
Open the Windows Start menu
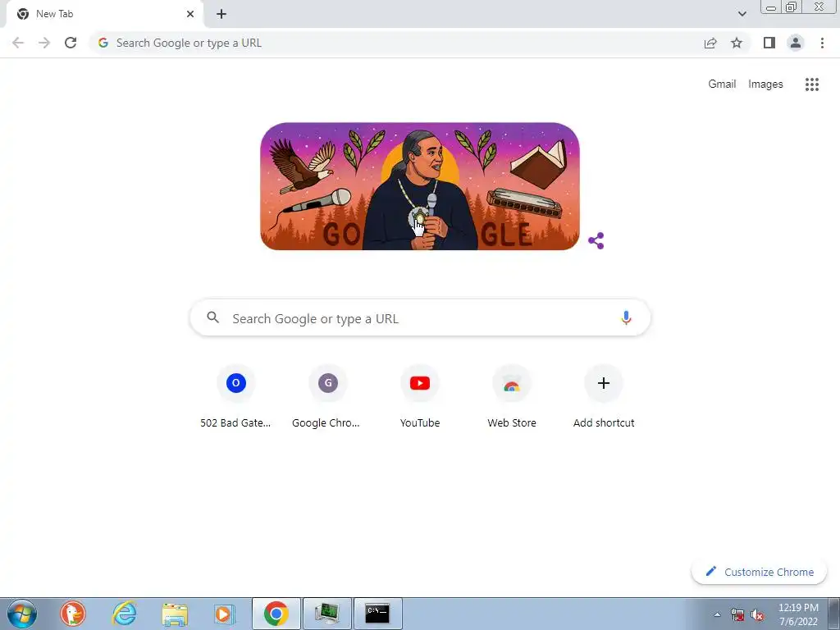click(x=22, y=614)
